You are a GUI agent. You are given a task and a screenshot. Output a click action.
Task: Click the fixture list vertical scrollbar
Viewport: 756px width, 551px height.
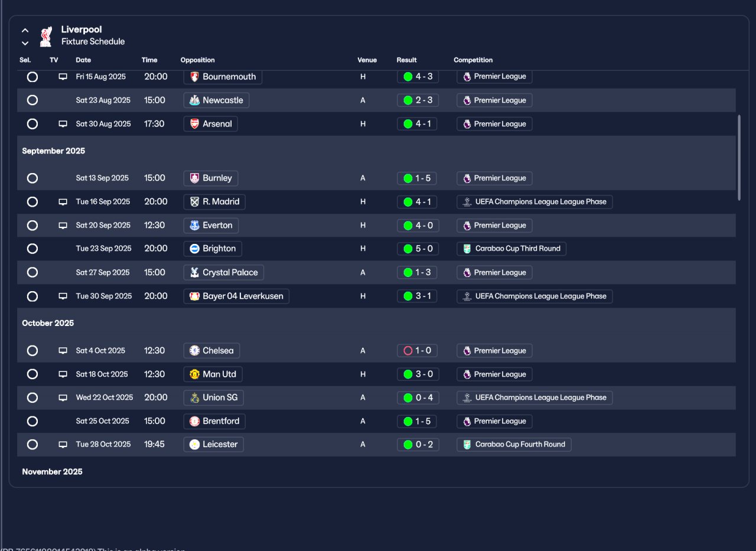point(738,158)
